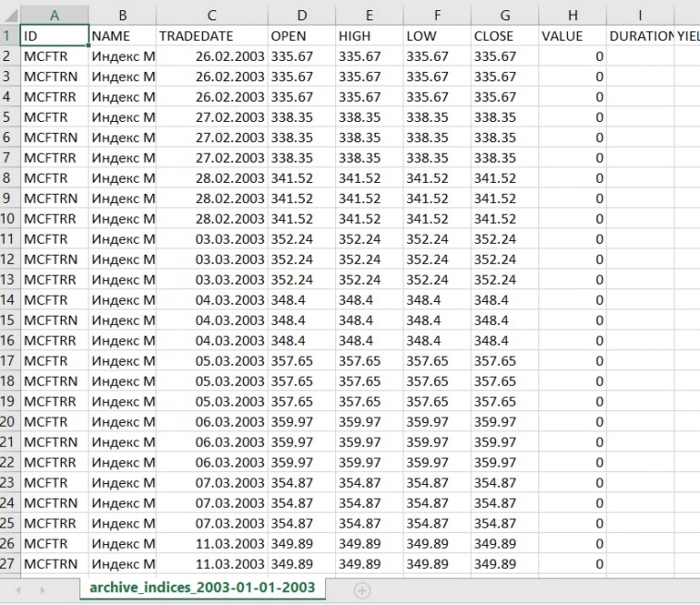The height and width of the screenshot is (605, 700).
Task: Click the CLOSE header cell in G1
Action: [x=504, y=36]
